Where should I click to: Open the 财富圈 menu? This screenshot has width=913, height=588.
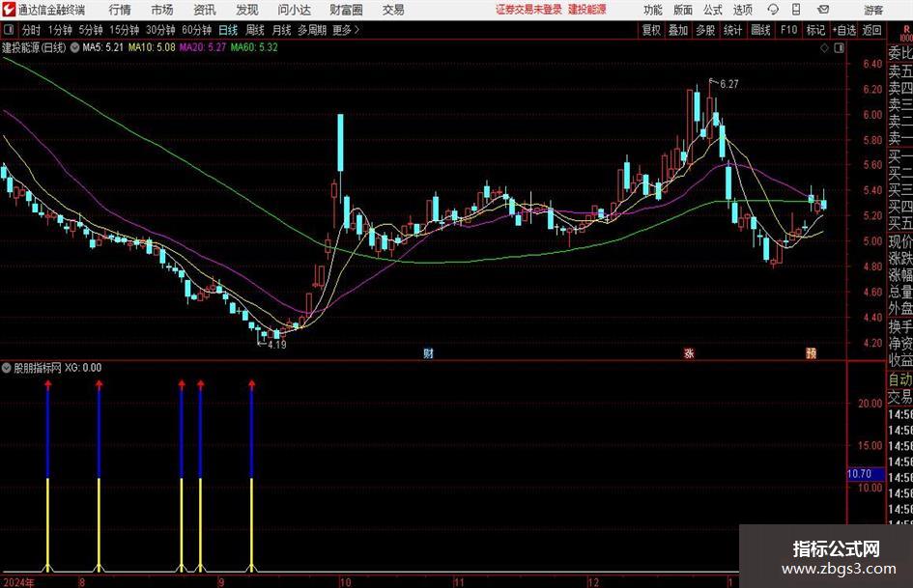pos(347,10)
